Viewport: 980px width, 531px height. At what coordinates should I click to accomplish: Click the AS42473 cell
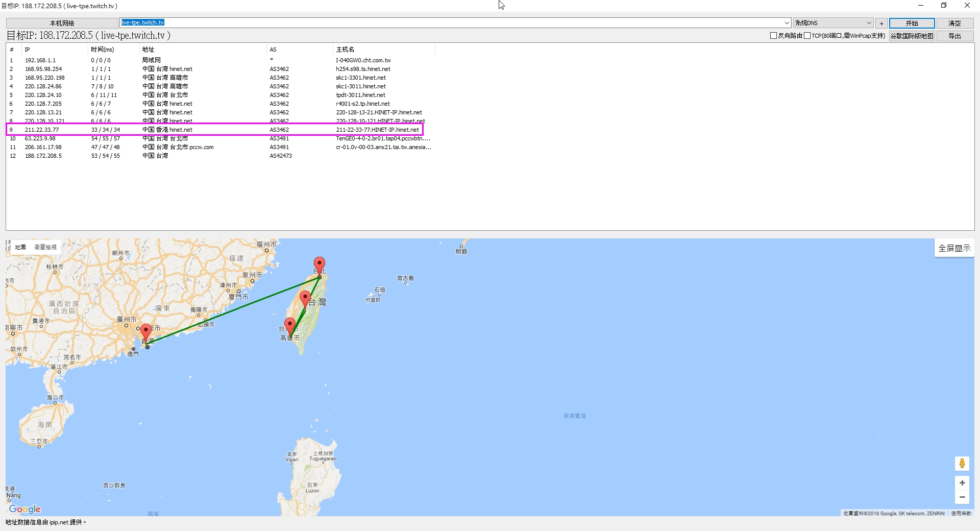281,156
